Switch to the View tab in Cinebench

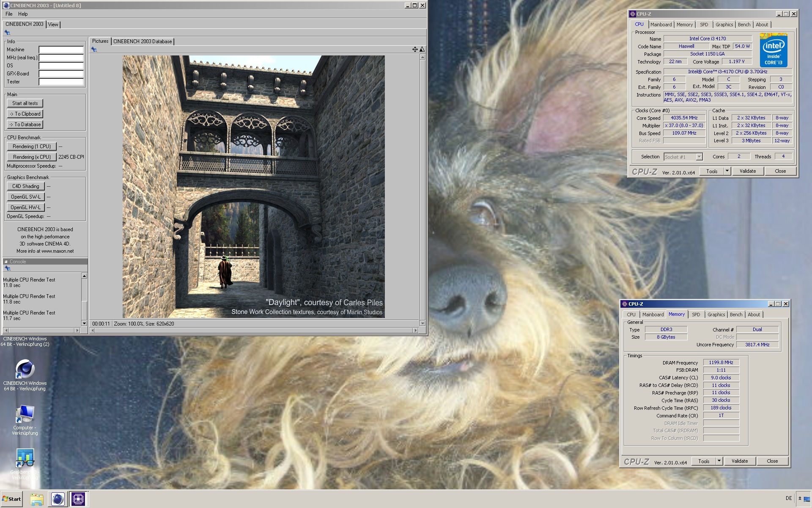pyautogui.click(x=53, y=25)
